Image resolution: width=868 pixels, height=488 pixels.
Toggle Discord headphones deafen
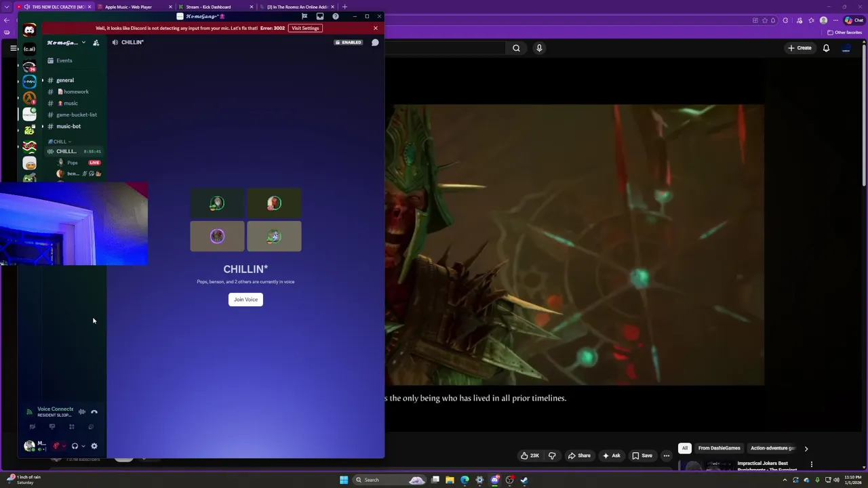[75, 446]
